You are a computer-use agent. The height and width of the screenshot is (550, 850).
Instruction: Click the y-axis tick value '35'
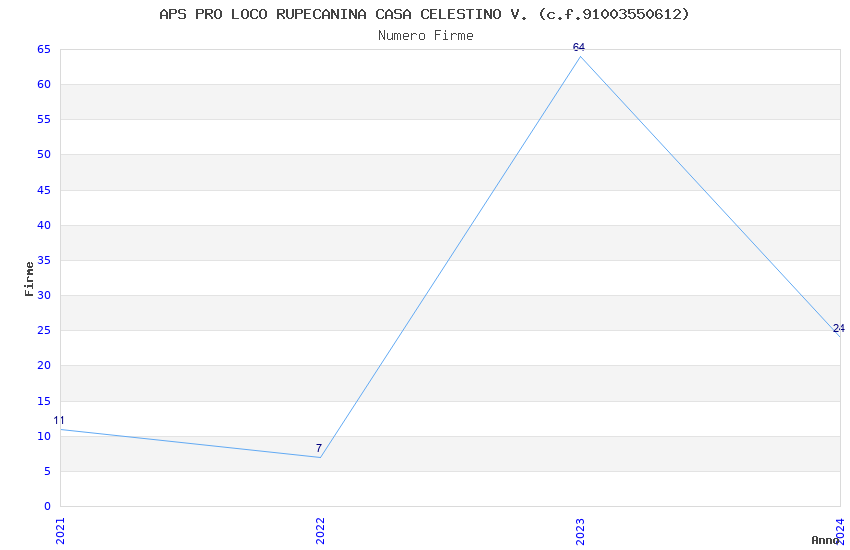pyautogui.click(x=44, y=260)
